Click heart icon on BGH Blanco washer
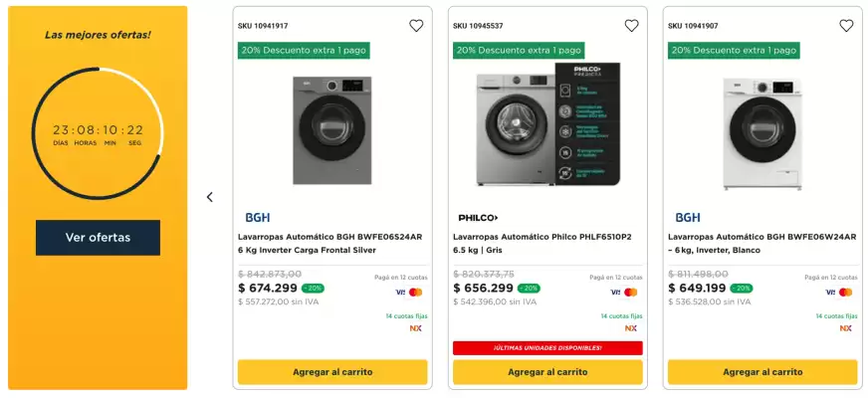 (x=846, y=26)
